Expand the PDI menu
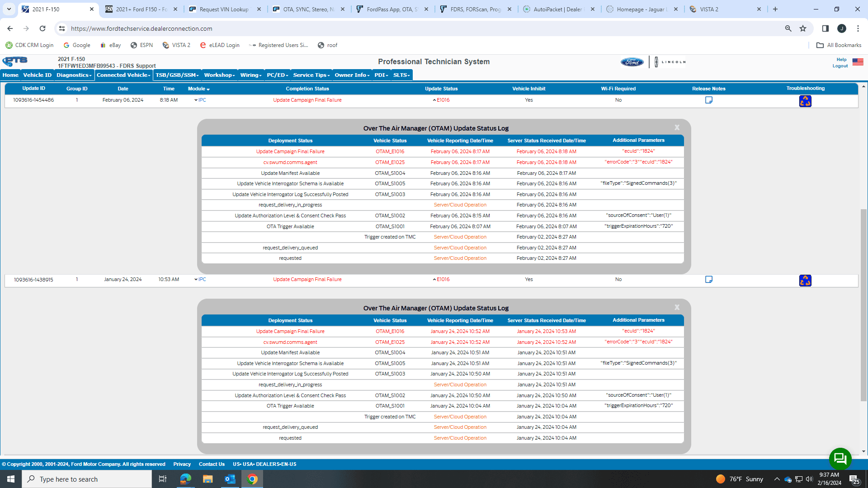868x488 pixels. [x=382, y=75]
